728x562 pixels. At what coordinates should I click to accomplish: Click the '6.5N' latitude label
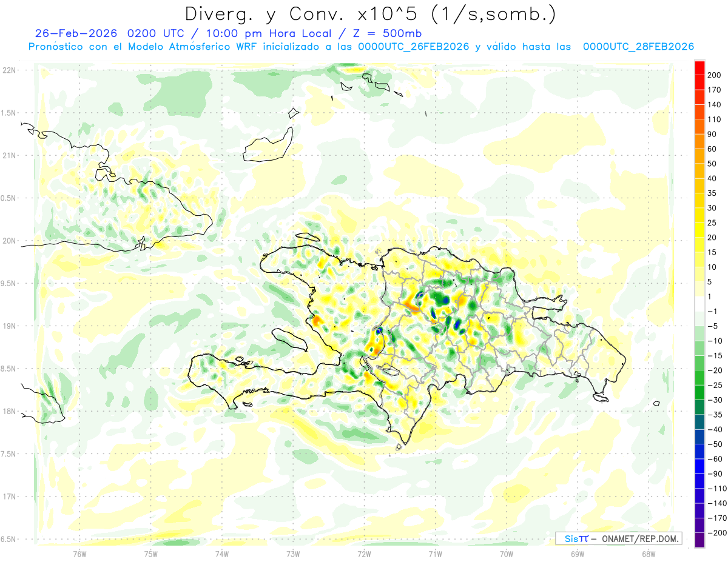coord(9,540)
